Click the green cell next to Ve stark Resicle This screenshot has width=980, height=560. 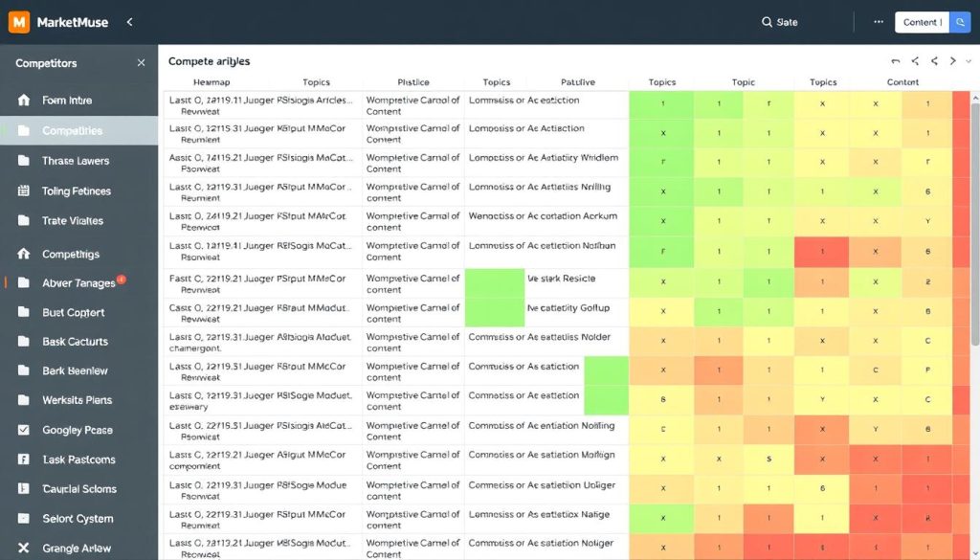click(493, 282)
